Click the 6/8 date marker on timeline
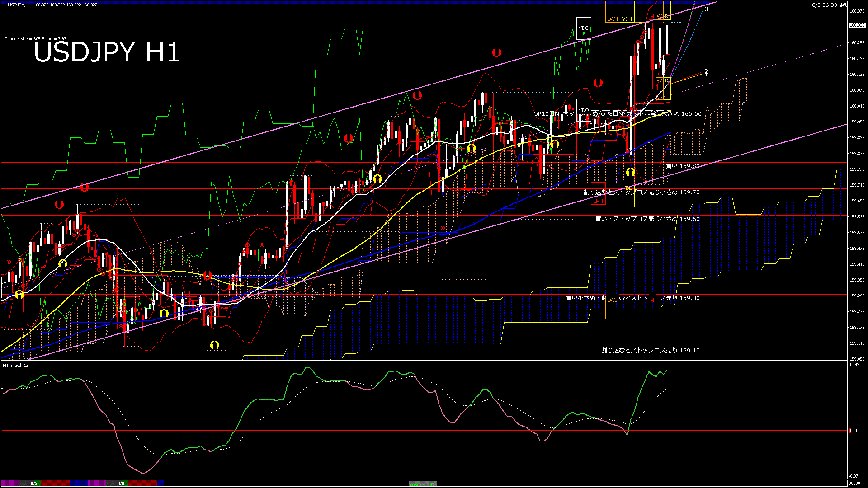Screen dimensions: 868x488 (x=121, y=483)
